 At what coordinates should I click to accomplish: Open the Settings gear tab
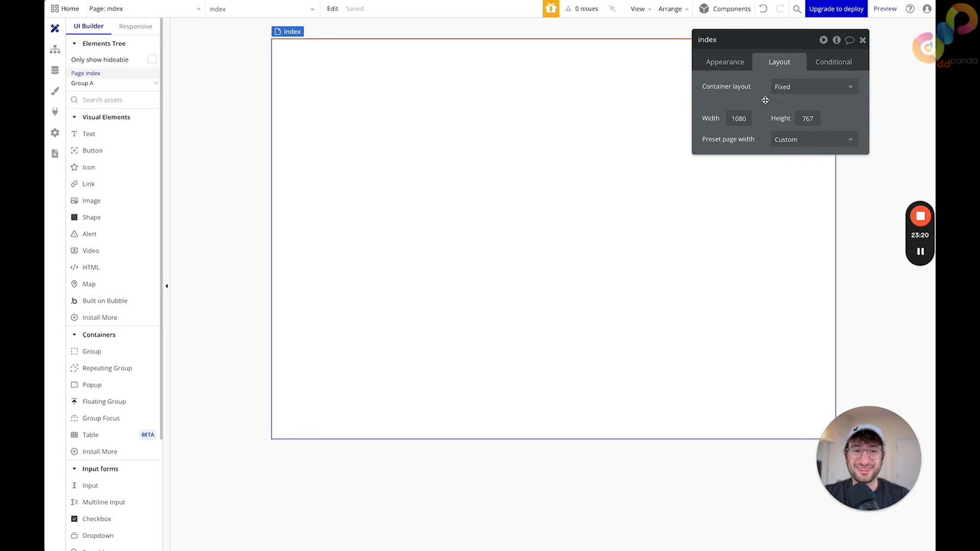pyautogui.click(x=55, y=132)
